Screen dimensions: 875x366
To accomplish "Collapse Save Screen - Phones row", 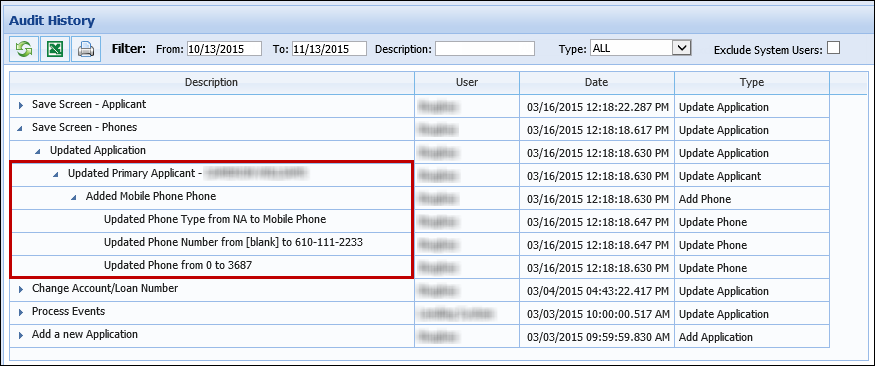I will pos(21,128).
